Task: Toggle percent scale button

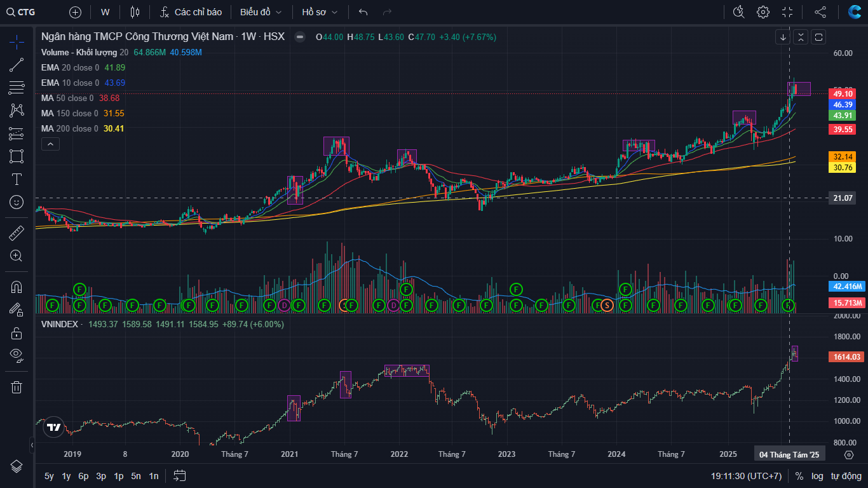Action: tap(799, 476)
